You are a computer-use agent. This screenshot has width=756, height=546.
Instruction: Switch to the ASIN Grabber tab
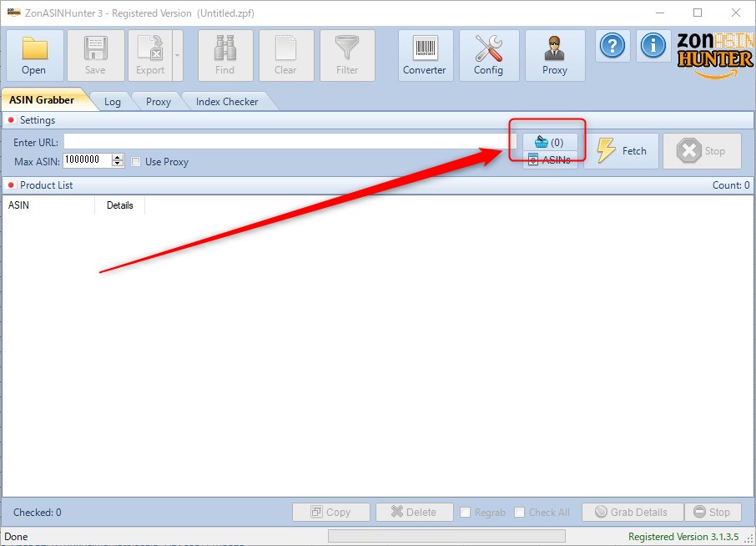click(x=42, y=100)
